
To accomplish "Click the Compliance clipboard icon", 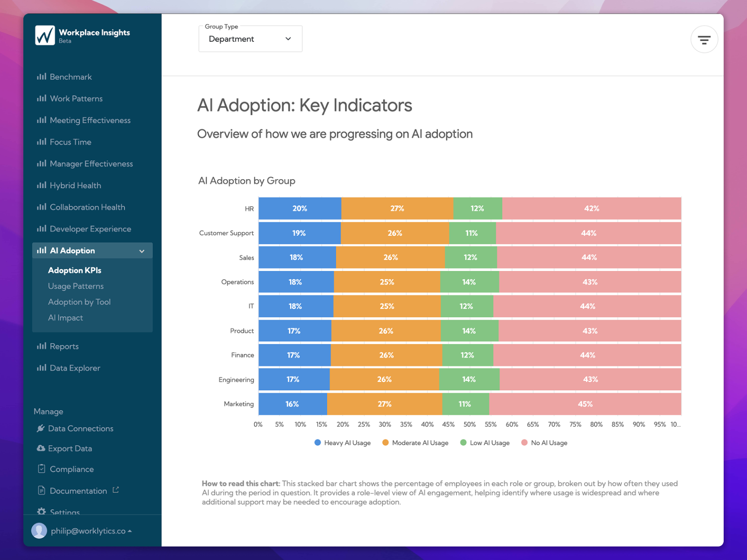I will point(42,469).
